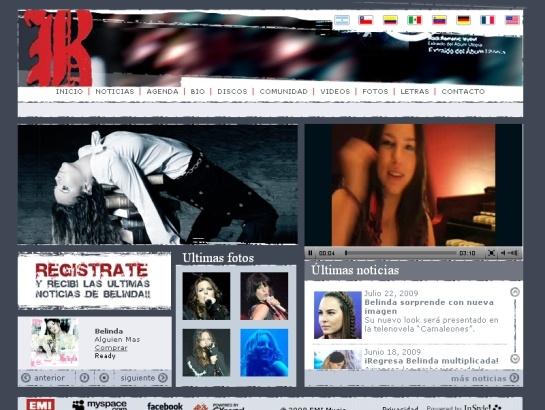
Task: Open the AGENDA menu item
Action: click(162, 91)
